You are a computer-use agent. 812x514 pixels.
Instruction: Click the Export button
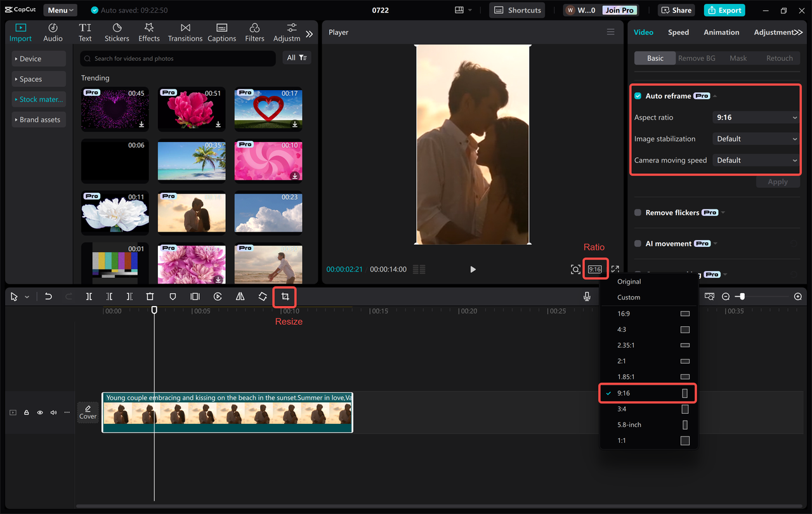(x=724, y=10)
